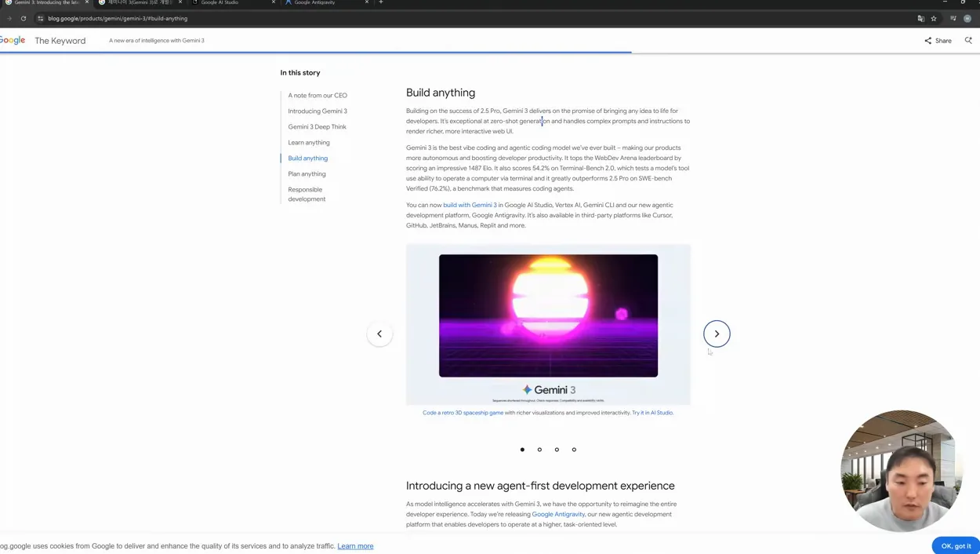Click the Google logo in the header
980x554 pixels.
(12, 40)
